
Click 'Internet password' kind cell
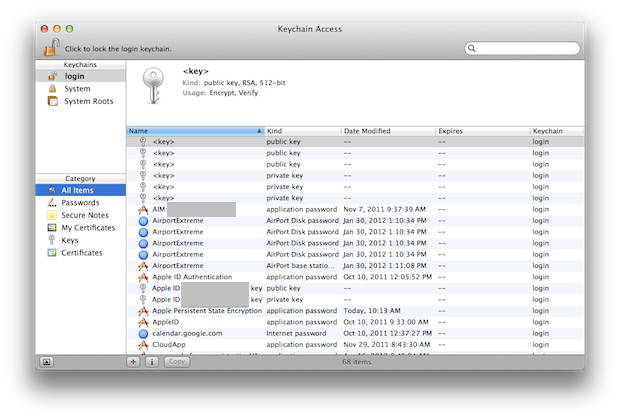pyautogui.click(x=296, y=333)
